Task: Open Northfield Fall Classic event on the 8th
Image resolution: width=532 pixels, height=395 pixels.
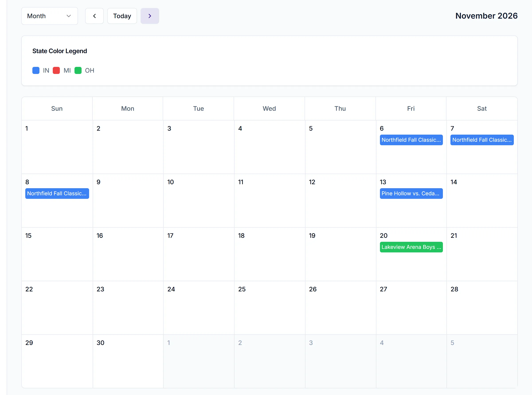Action: tap(57, 194)
